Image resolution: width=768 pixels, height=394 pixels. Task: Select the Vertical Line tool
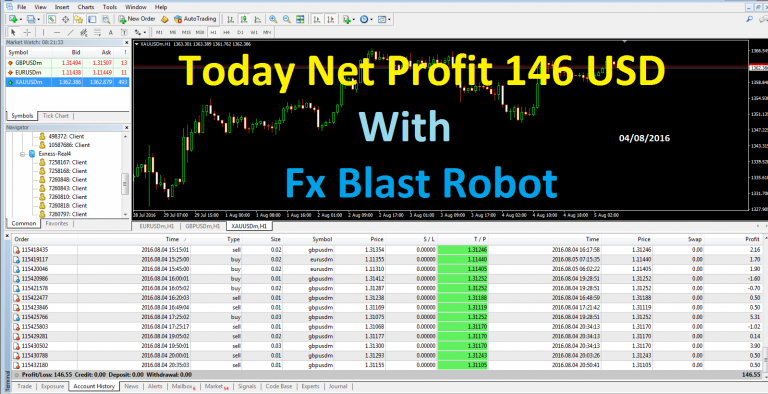click(x=44, y=32)
